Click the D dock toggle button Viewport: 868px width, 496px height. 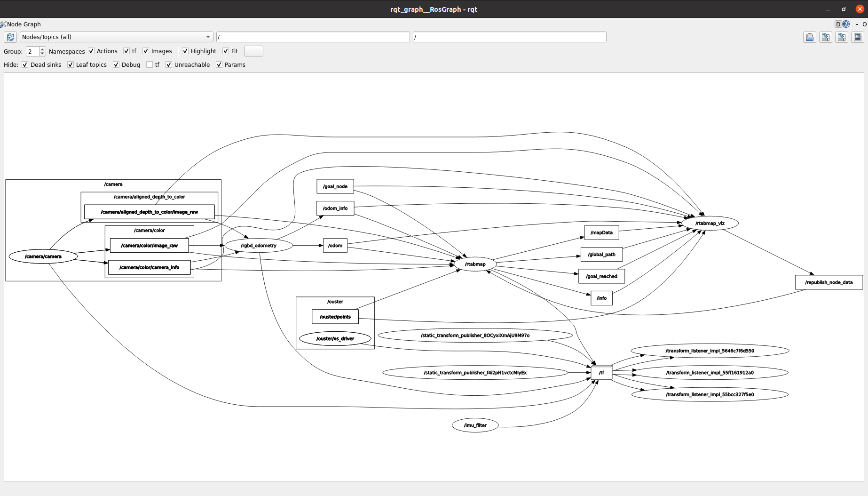[x=838, y=24]
